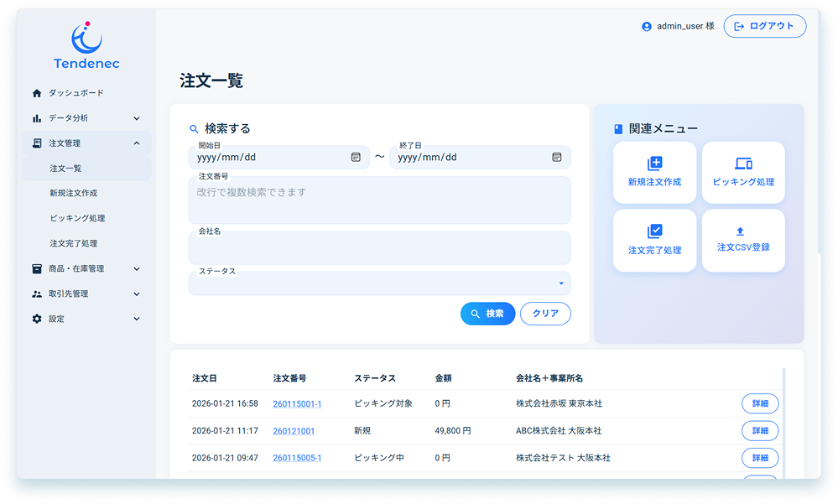The height and width of the screenshot is (504, 838).
Task: Click the Tendenec logo
Action: (86, 47)
